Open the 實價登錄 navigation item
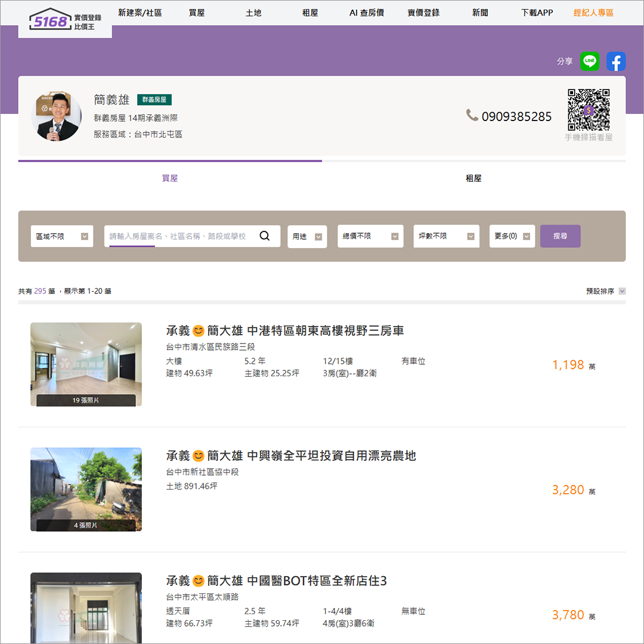Viewport: 644px width, 644px height. pos(423,13)
